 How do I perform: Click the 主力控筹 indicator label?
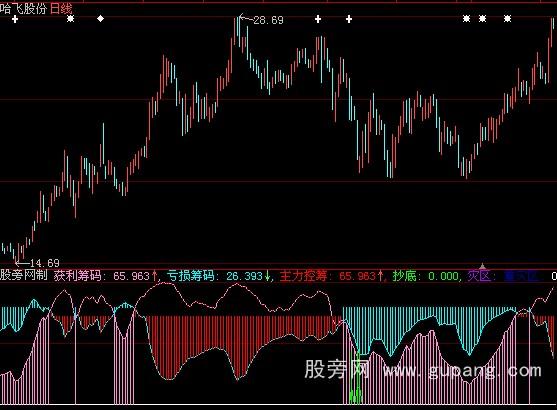tap(303, 275)
